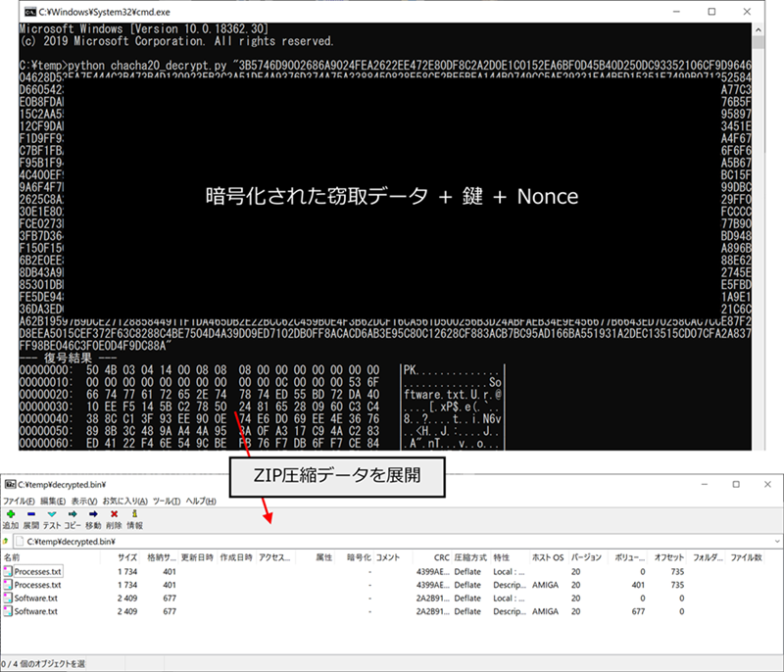The image size is (784, 672).
Task: Select the first Processes.txt file icon
Action: pyautogui.click(x=8, y=571)
